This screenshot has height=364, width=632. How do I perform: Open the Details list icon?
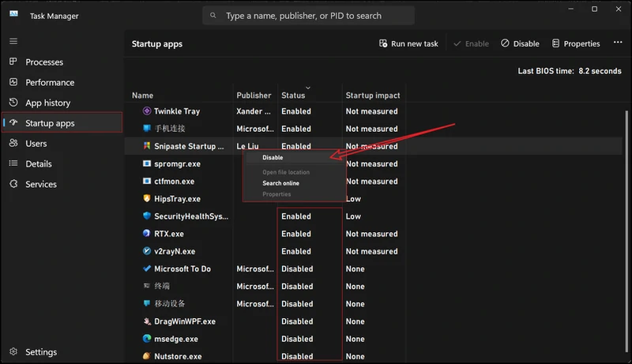point(13,163)
